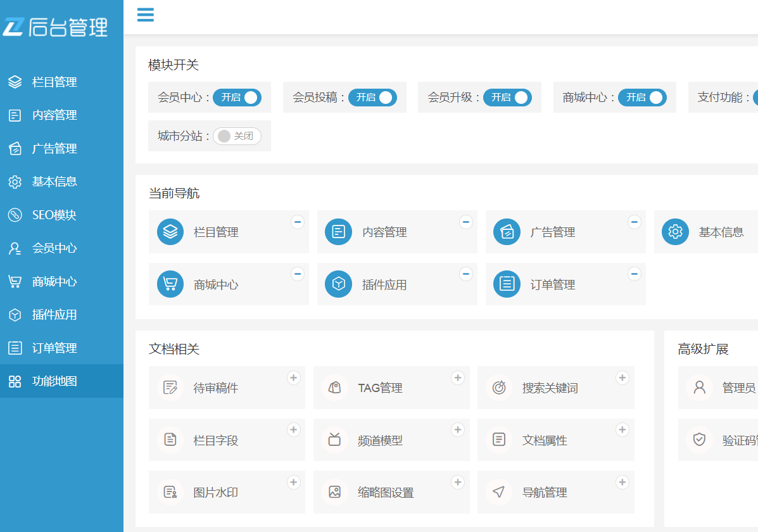Click 栏目管理 layers icon in 当前导航

point(170,232)
